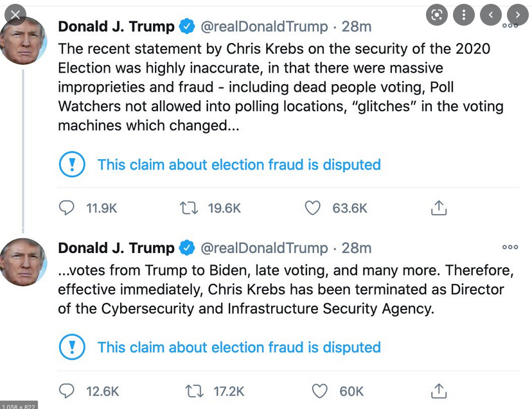Click the exclamation warning icon on the second tweet

point(71,348)
